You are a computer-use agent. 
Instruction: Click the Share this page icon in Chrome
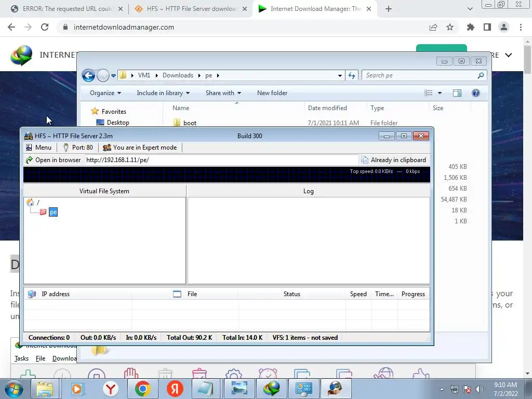(x=433, y=27)
